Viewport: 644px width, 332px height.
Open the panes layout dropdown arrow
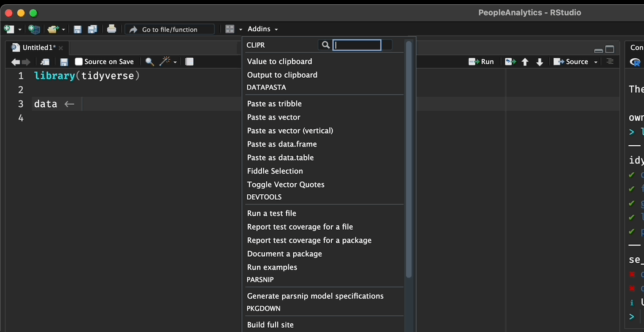pos(240,29)
